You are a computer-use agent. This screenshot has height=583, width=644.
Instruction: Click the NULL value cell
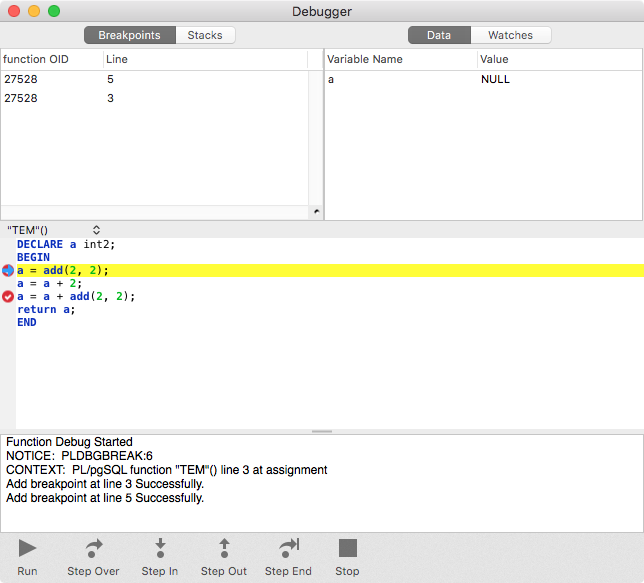[x=495, y=79]
